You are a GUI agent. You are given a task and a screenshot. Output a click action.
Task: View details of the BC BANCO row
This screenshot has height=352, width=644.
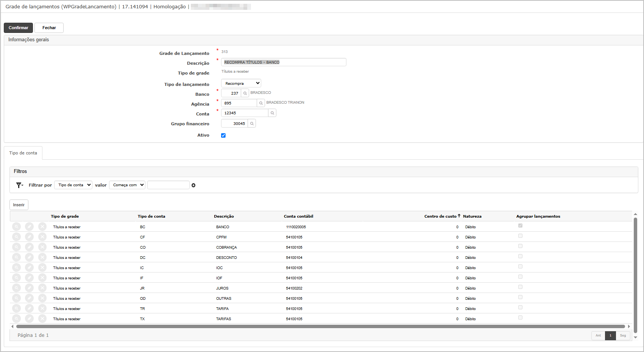(x=17, y=227)
